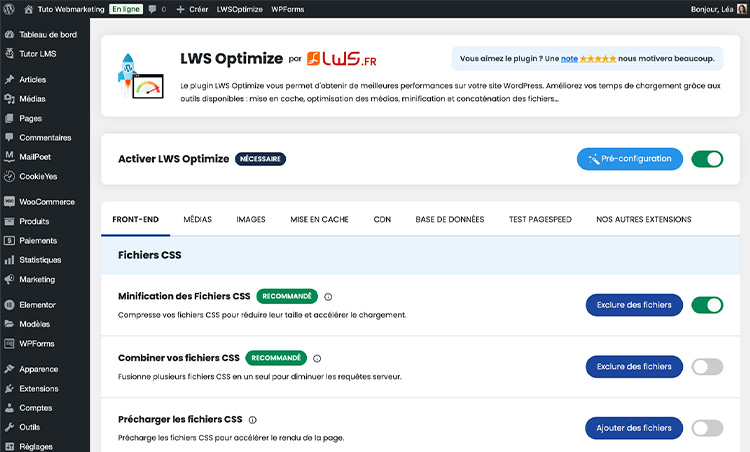Click the WooCommerce sidebar icon
This screenshot has height=452, width=750.
tap(10, 202)
